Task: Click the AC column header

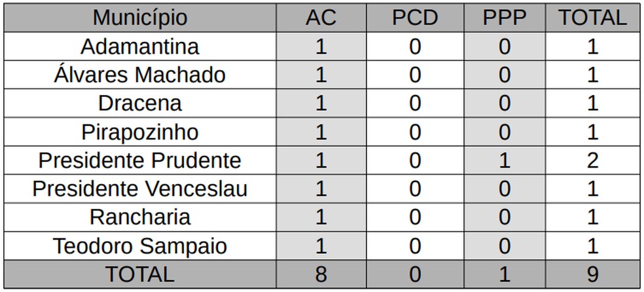Action: click(321, 18)
